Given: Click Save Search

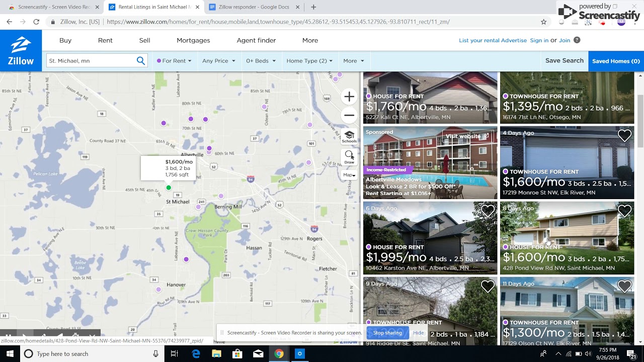Looking at the screenshot, I should coord(565,60).
